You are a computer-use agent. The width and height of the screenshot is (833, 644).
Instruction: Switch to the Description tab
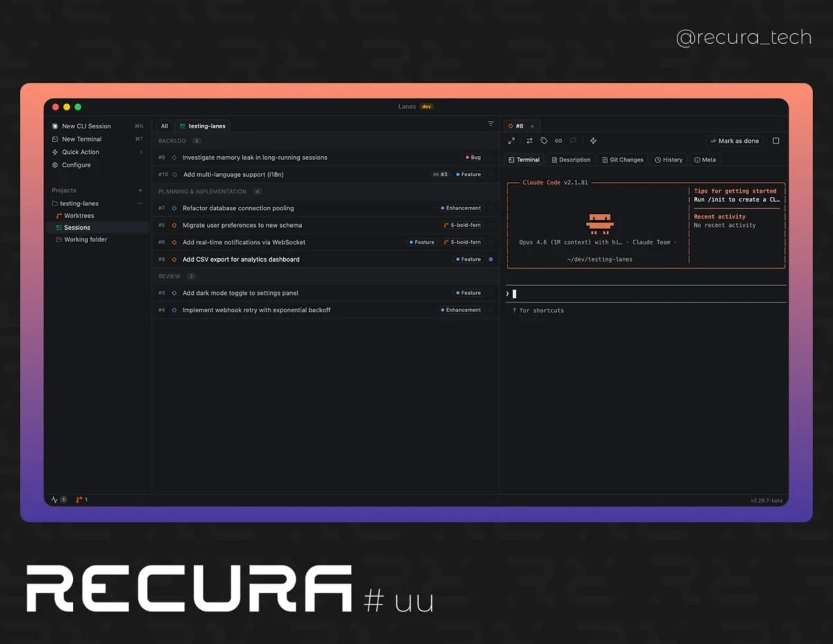click(571, 160)
